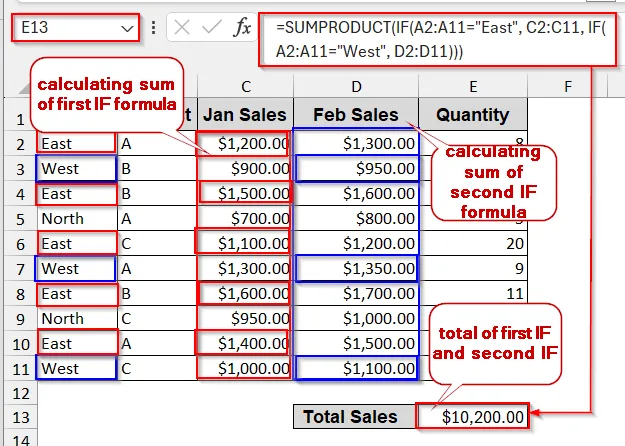Click Feb Sales cell $1,600.00

click(356, 194)
